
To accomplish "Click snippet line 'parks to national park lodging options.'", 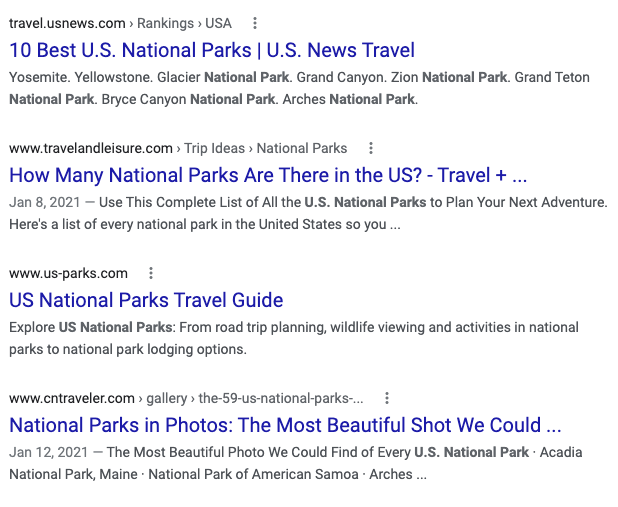I will (x=128, y=349).
